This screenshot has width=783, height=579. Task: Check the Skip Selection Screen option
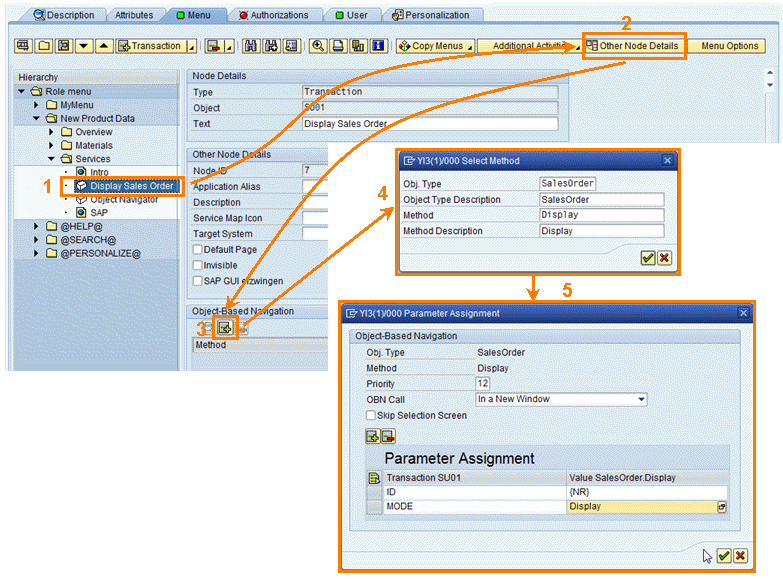371,415
